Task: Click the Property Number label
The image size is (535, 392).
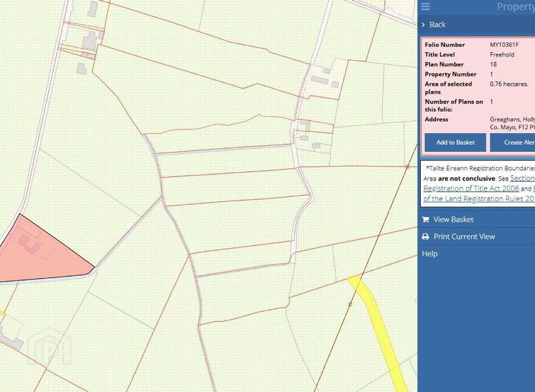Action: pos(450,74)
